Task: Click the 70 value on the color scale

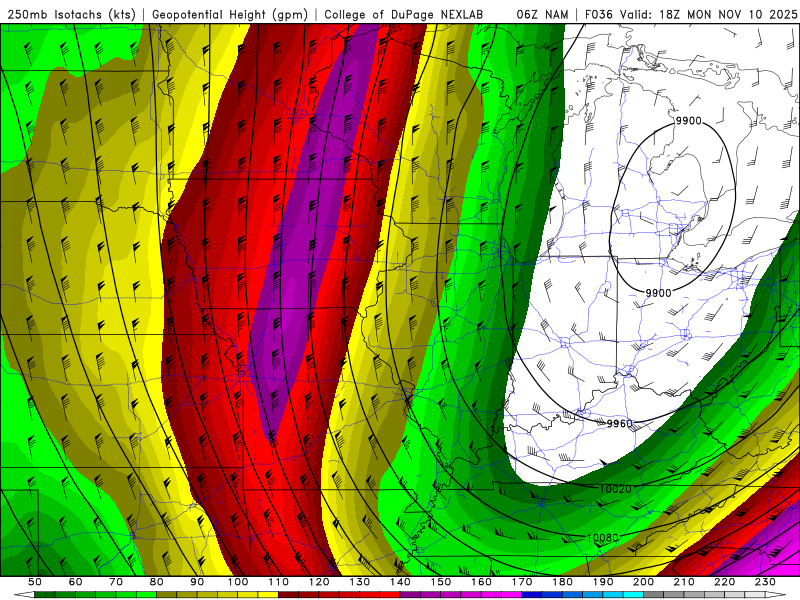Action: 116,582
